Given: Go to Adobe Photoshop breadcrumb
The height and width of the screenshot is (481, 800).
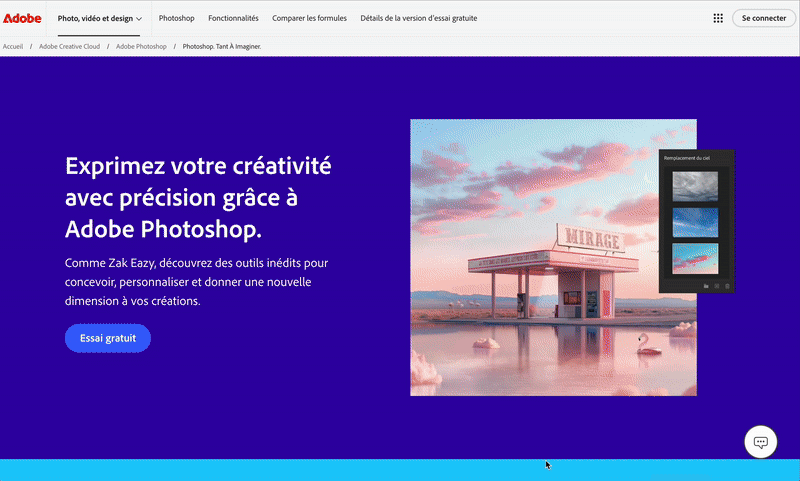Looking at the screenshot, I should (x=141, y=46).
